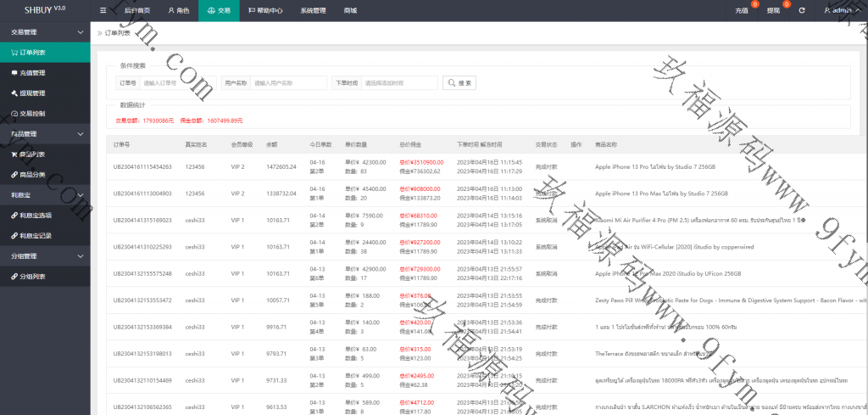The width and height of the screenshot is (868, 415).
Task: Collapse the 利息宝 sidebar group
Action: (81, 195)
